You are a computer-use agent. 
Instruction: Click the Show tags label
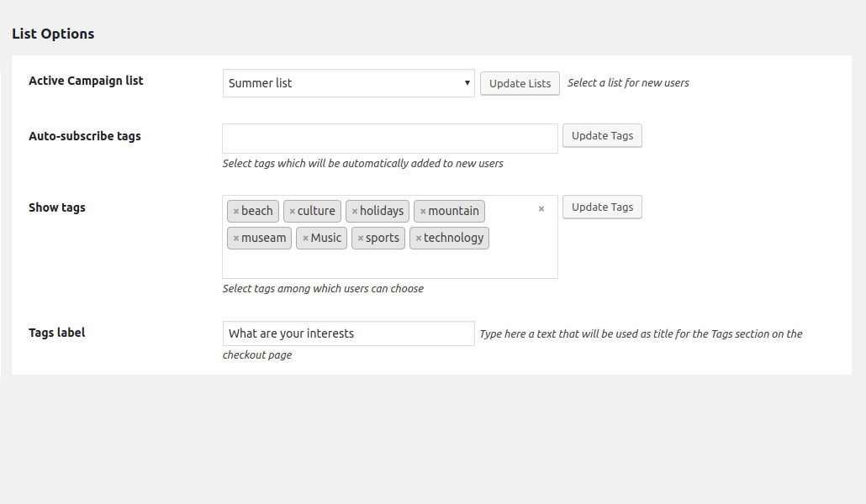(x=57, y=207)
